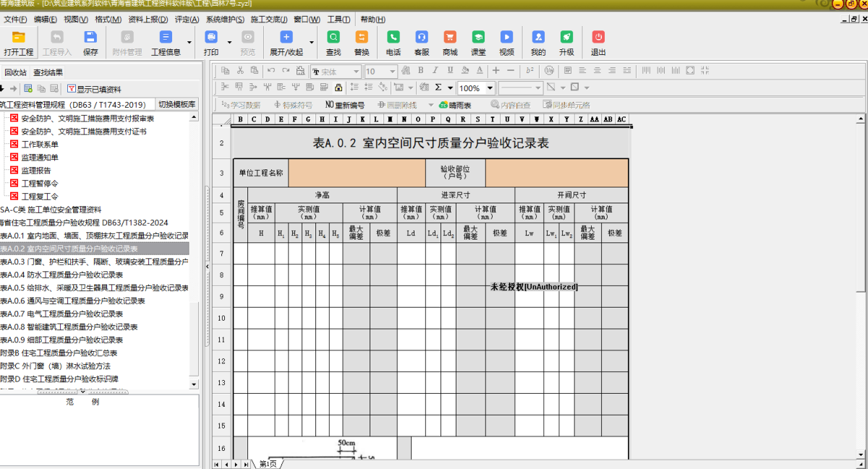The height and width of the screenshot is (469, 868).
Task: Click the insert row plus icon
Action: pyautogui.click(x=496, y=70)
